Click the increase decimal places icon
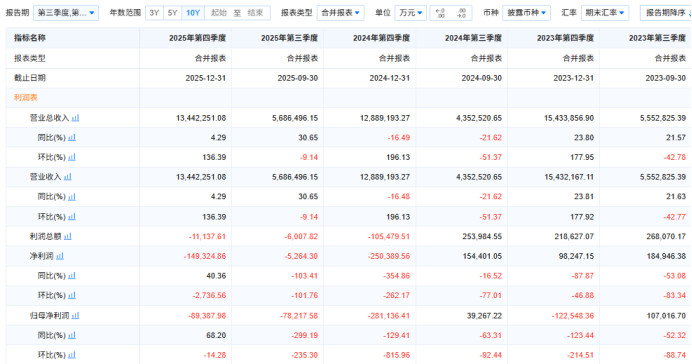Viewport: 692px width, 364px height. coord(440,13)
